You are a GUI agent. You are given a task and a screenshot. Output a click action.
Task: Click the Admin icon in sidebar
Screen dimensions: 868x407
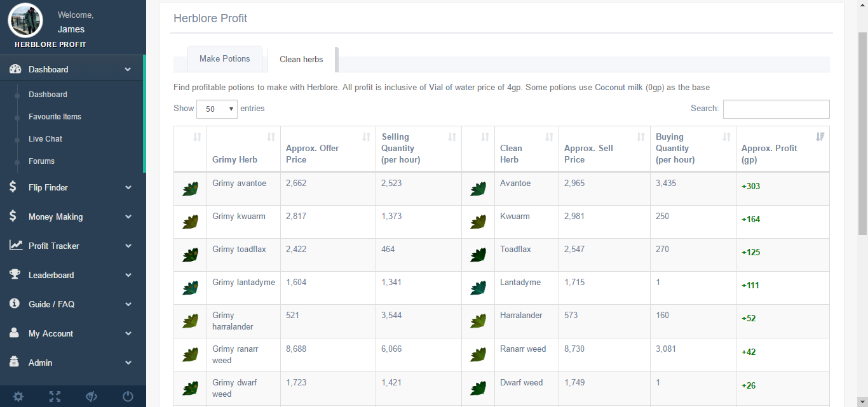click(x=15, y=363)
